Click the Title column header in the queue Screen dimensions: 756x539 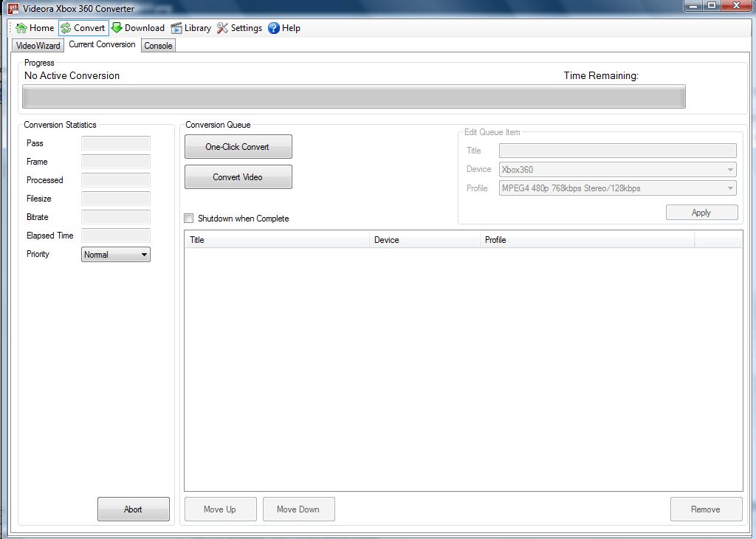point(276,239)
